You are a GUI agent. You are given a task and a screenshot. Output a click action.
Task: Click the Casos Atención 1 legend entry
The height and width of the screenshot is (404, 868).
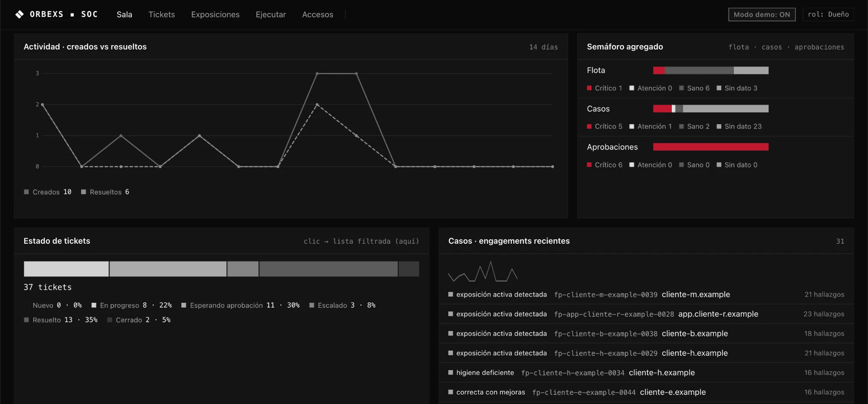[651, 126]
